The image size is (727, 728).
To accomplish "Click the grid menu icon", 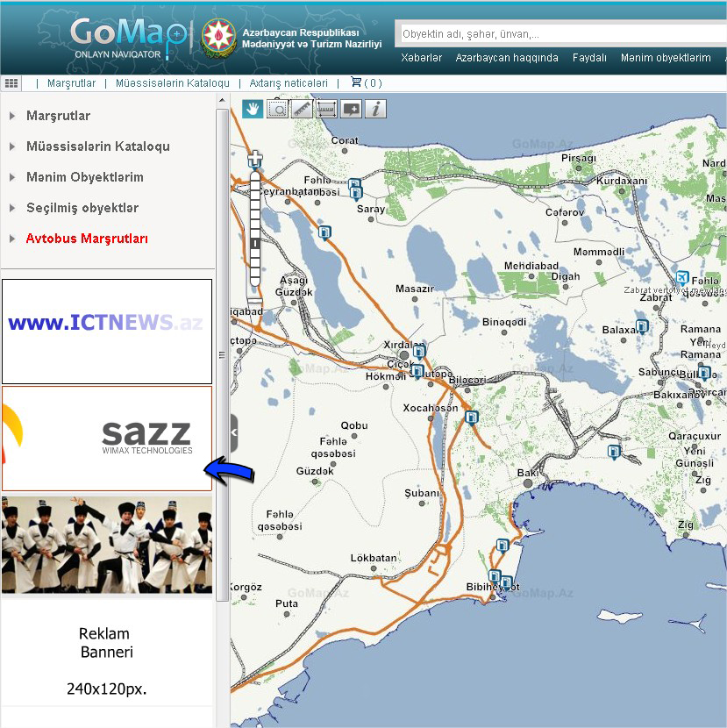I will click(11, 83).
